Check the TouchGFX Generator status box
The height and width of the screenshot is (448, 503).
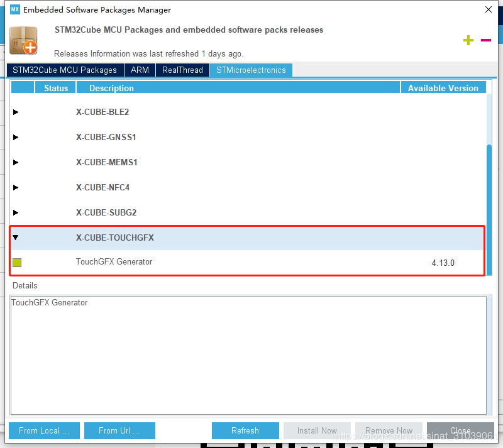(17, 263)
